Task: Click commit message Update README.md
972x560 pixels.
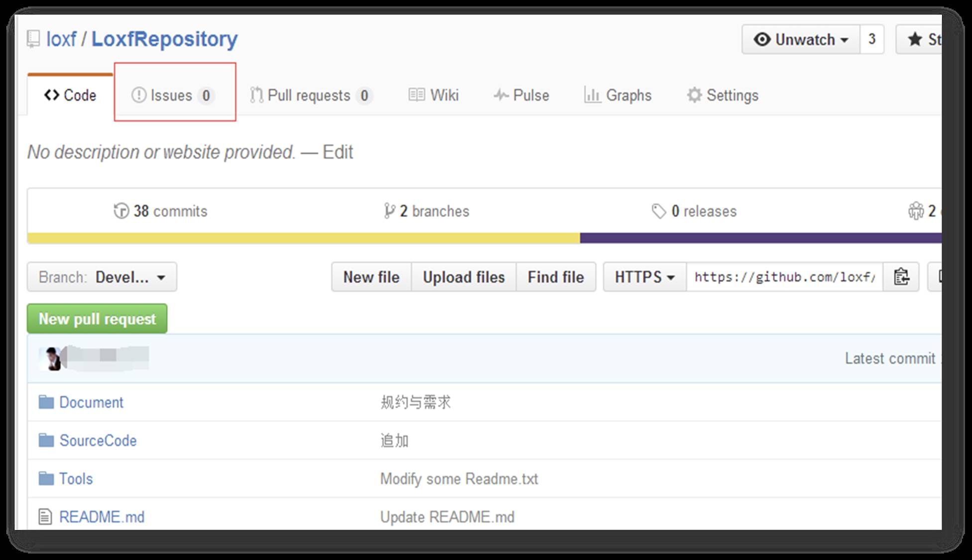Action: click(447, 517)
